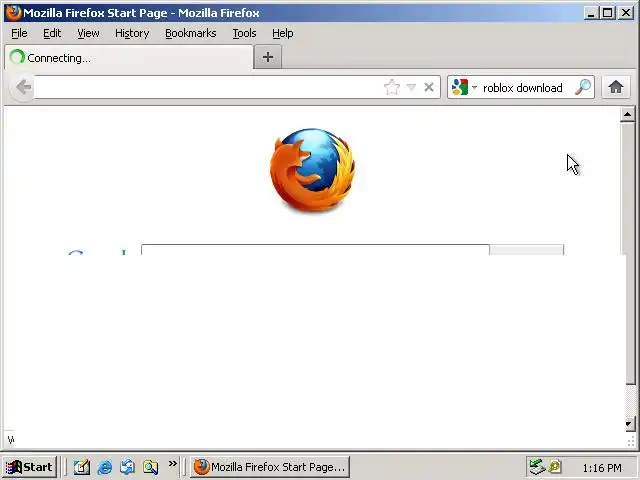This screenshot has height=480, width=640.
Task: Click the magnifying glass search icon
Action: tap(583, 87)
